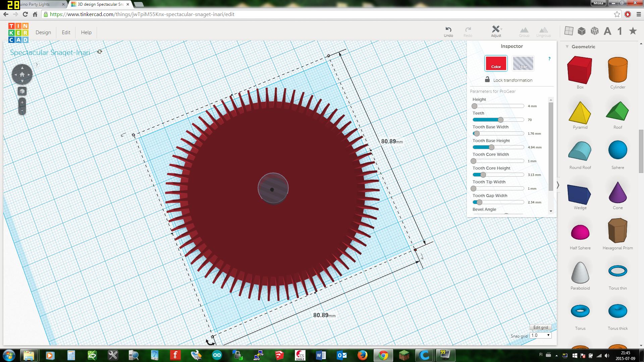Collapse the Geometric shapes section

pyautogui.click(x=567, y=47)
